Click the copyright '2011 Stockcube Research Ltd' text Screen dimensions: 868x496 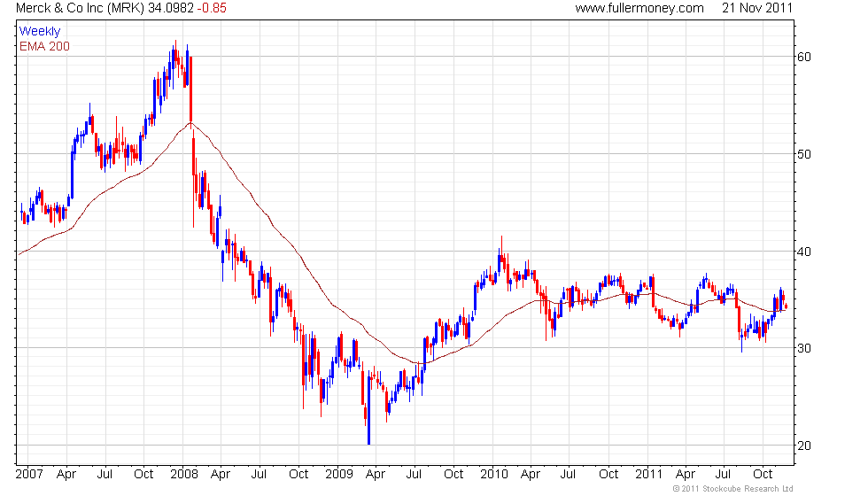733,489
